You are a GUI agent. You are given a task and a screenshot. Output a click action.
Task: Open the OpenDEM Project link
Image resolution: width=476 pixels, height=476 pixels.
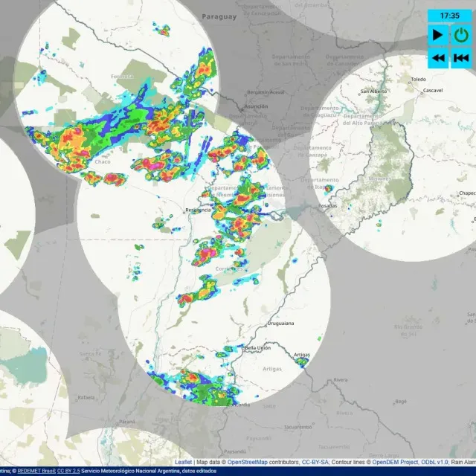click(395, 462)
